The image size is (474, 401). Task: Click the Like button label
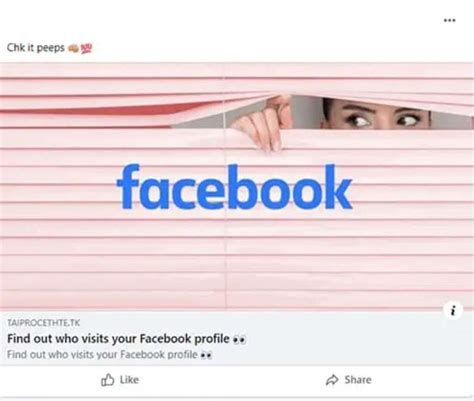coord(129,380)
